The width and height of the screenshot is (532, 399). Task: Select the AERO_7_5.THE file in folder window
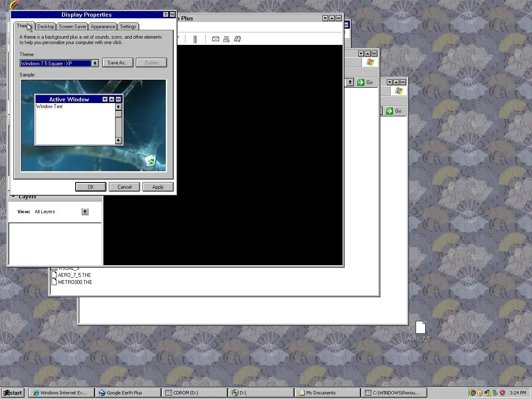[71, 275]
